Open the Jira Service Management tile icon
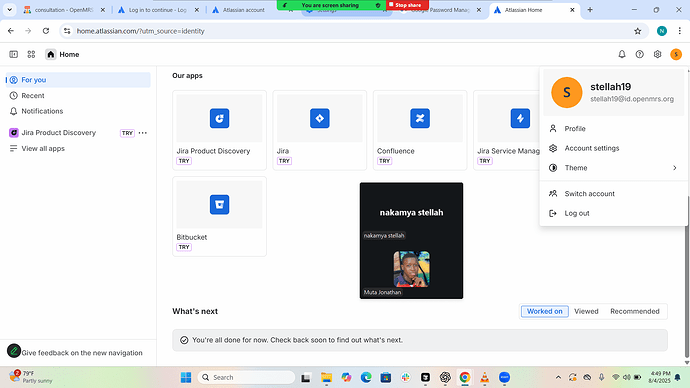The image size is (690, 388). coord(520,118)
